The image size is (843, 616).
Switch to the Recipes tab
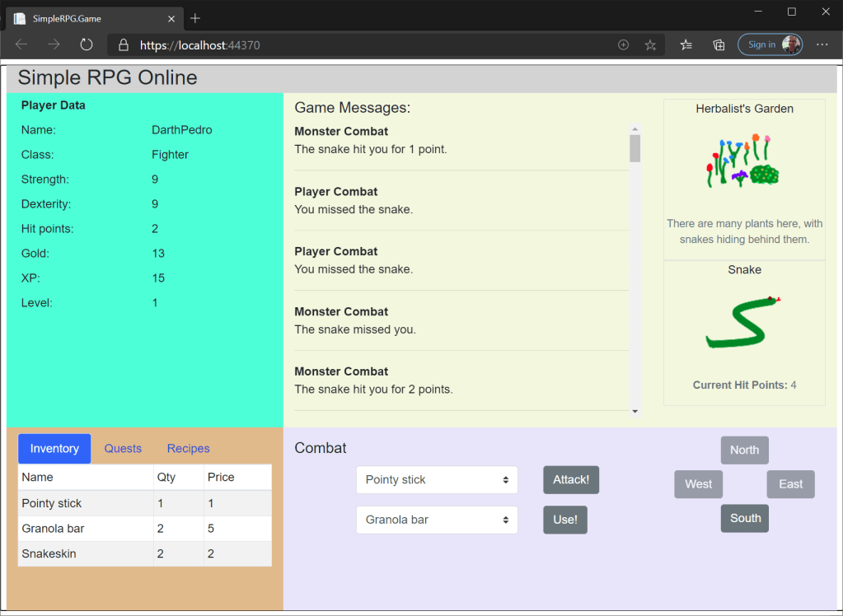[x=188, y=449]
